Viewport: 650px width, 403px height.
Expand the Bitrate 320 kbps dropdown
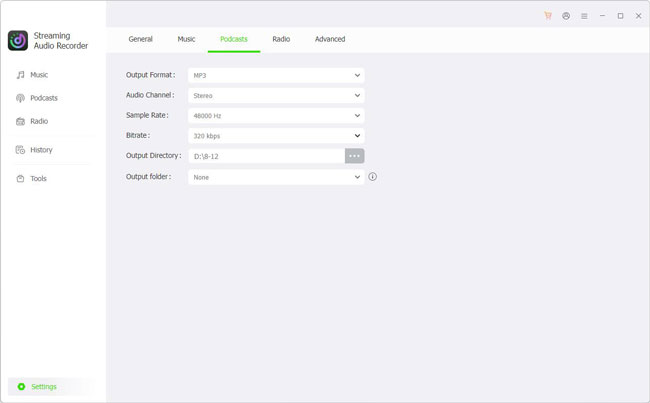click(276, 136)
